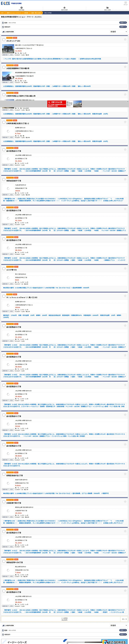Star the 品川区西品川 listing priced 30.8万円
This screenshot has height=644, width=129.
pos(125,444)
